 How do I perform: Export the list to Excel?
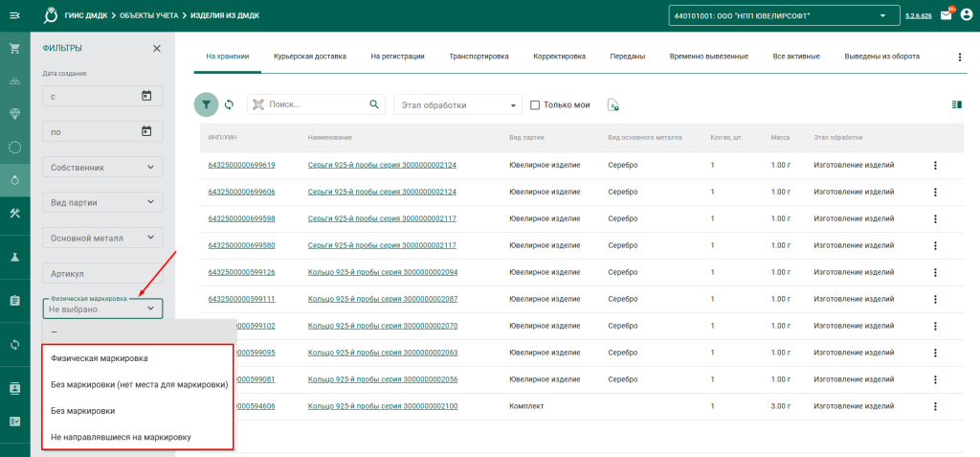coord(613,105)
